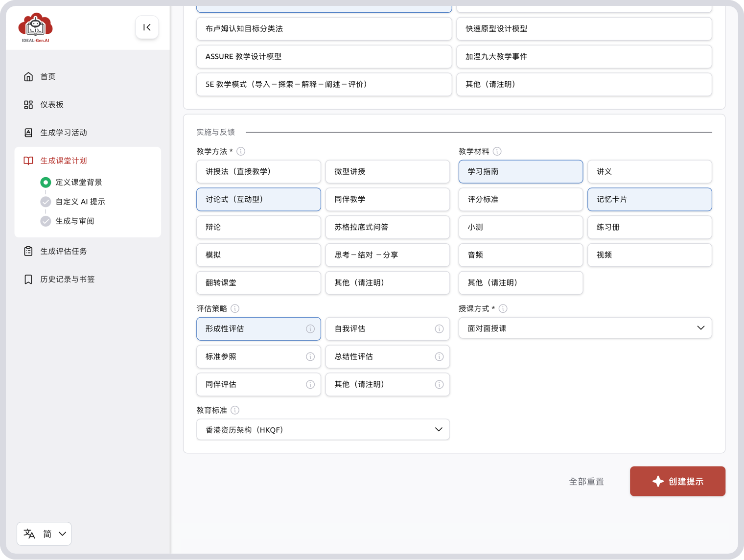744x560 pixels.
Task: Choose 快速原型设计模型 option
Action: coord(584,29)
